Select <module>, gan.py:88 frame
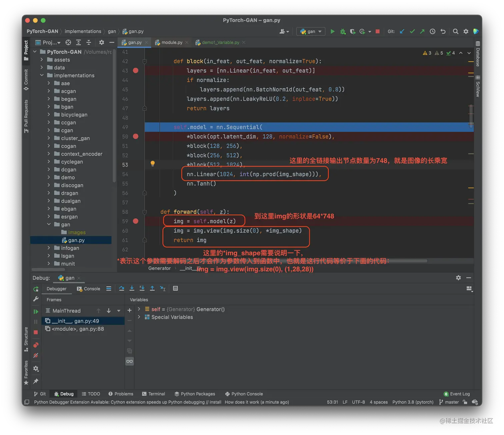Viewport: 504px width, 435px height. coord(83,329)
